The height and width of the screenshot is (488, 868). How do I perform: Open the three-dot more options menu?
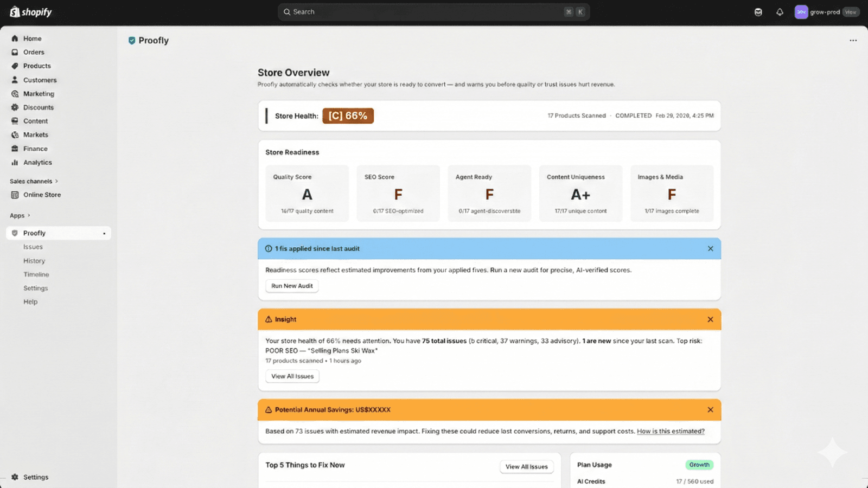click(x=853, y=41)
